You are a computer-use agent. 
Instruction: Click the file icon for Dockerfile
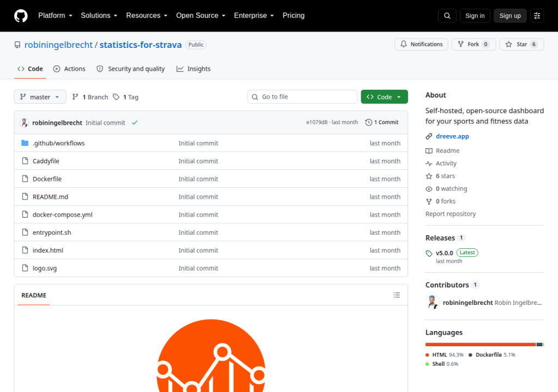[x=25, y=179]
